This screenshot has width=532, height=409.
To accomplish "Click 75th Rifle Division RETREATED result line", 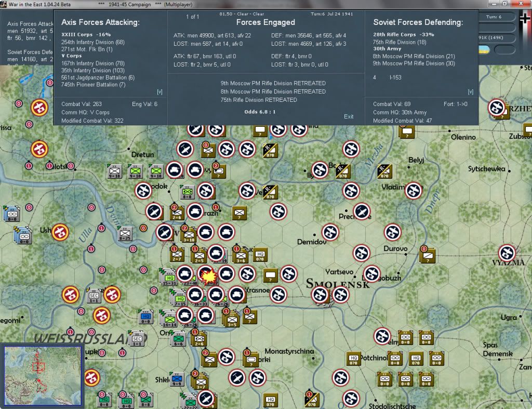I will [259, 100].
